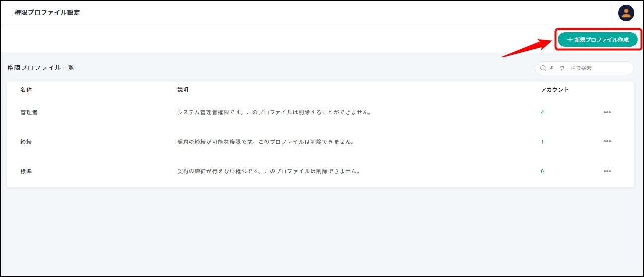
Task: Click description starting with システム管理者権限です
Action: (274, 112)
